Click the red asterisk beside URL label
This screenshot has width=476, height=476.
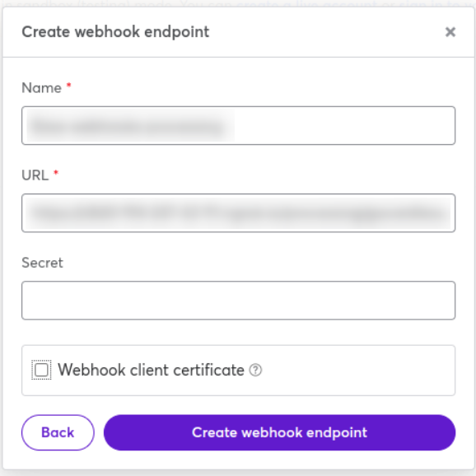coord(56,173)
